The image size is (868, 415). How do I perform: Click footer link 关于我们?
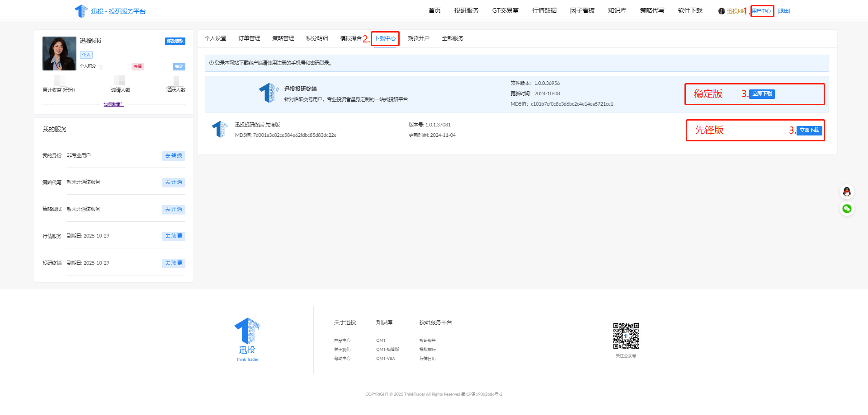(x=342, y=350)
